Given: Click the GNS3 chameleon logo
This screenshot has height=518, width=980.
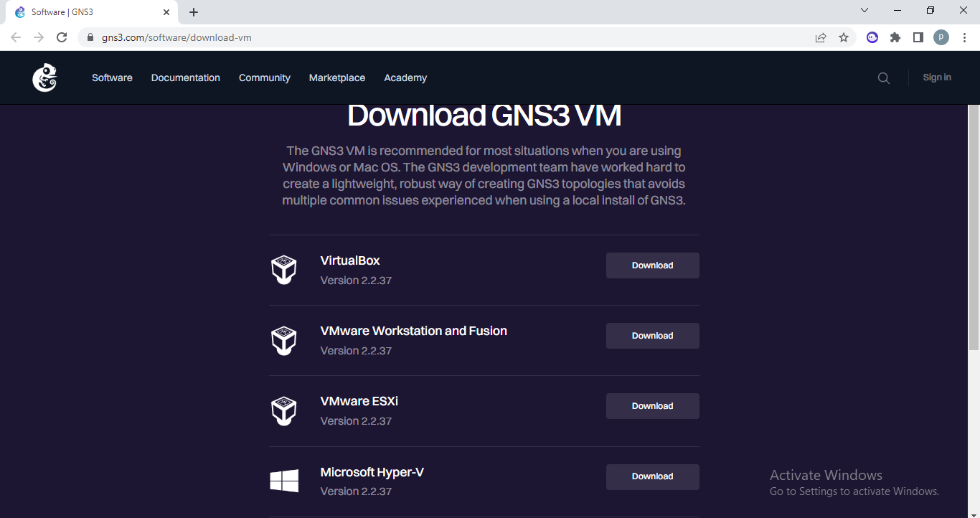Looking at the screenshot, I should click(x=44, y=77).
